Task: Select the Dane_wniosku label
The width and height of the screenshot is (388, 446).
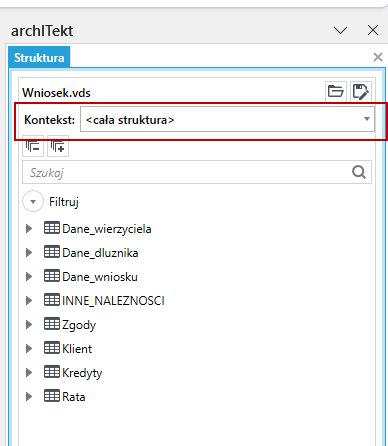Action: (x=100, y=277)
